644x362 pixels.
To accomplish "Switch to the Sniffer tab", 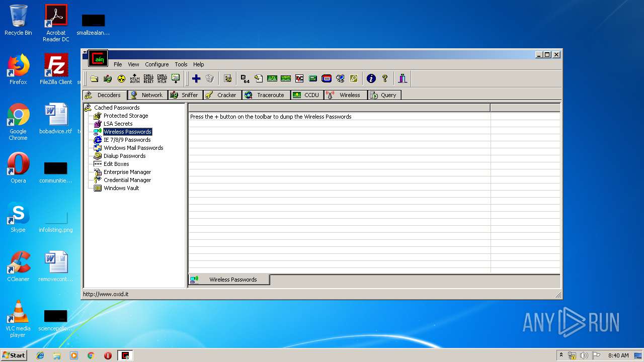I will tap(185, 95).
